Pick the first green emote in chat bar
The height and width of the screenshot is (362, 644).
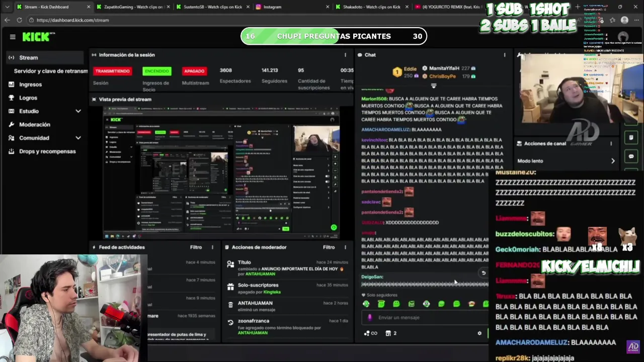point(366,304)
